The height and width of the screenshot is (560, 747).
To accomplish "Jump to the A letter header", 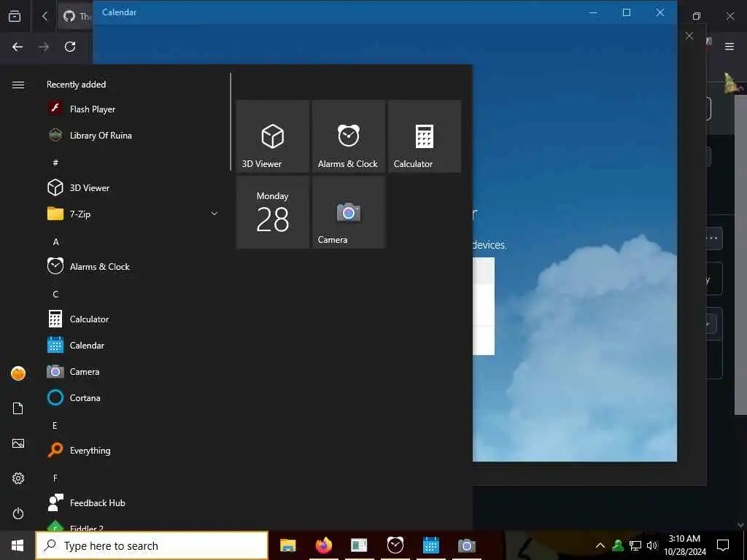I will pos(55,241).
